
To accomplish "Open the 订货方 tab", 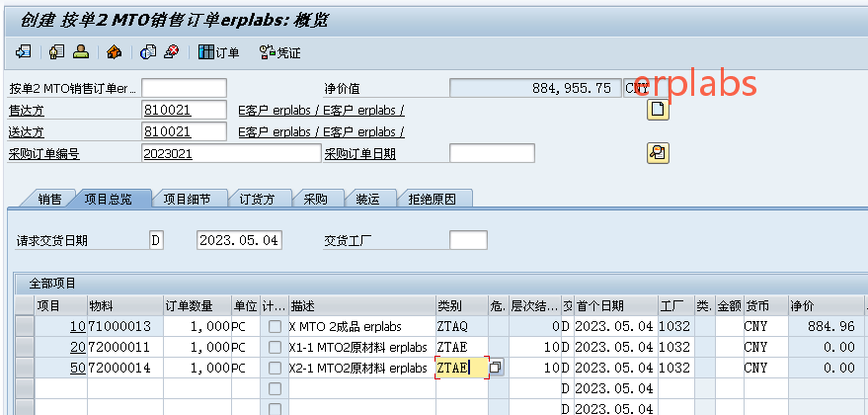I will click(x=257, y=200).
